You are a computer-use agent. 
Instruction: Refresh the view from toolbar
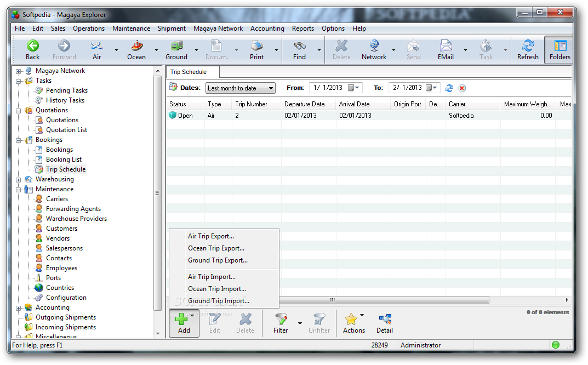pos(528,50)
